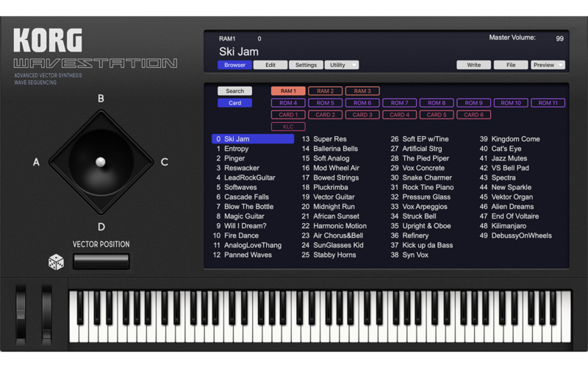588x368 pixels.
Task: Select the RAM 3 bank
Action: coord(362,91)
